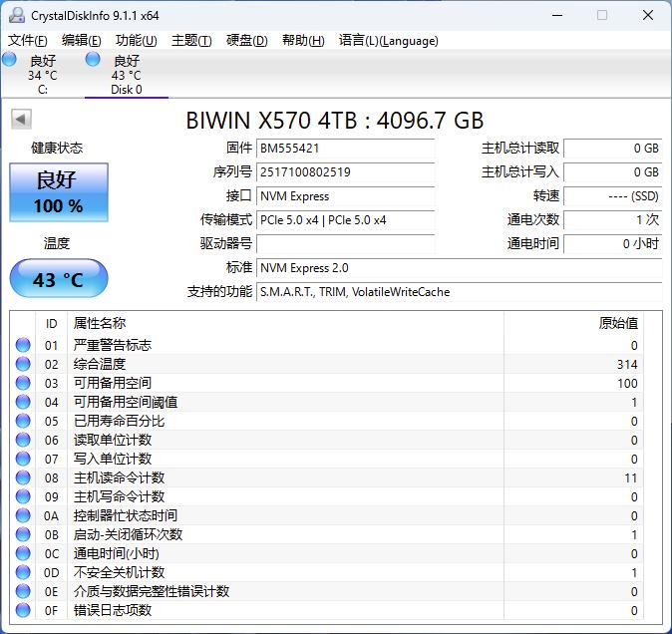Click the 传输模式 field PCIe 5.0 x4
Image resolution: width=672 pixels, height=634 pixels.
[345, 220]
